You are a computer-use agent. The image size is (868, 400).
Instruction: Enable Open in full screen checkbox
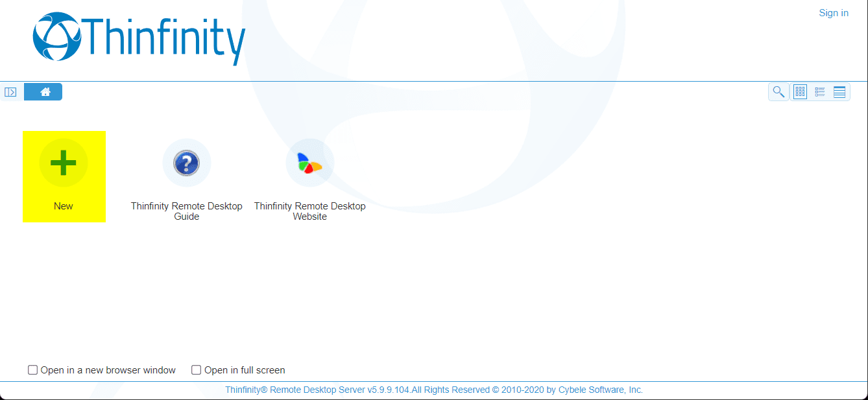[x=196, y=370]
